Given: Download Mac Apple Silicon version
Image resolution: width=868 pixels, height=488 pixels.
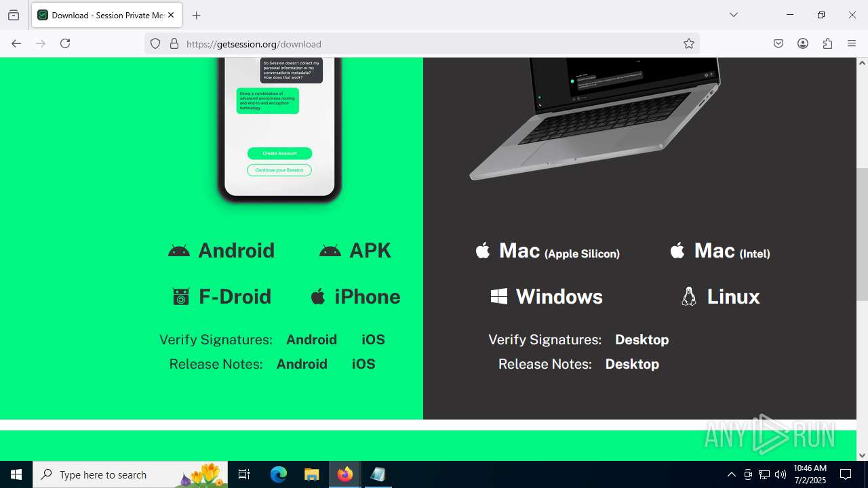Looking at the screenshot, I should 559,251.
